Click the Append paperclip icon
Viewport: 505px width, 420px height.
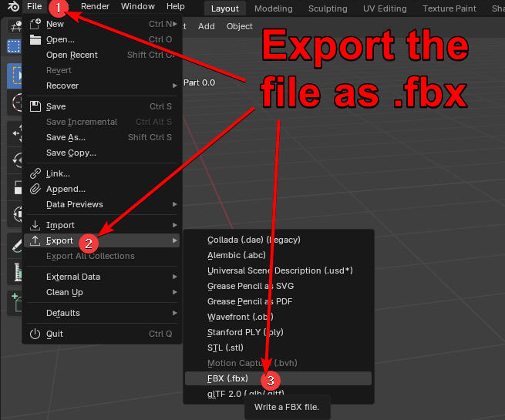(x=35, y=189)
